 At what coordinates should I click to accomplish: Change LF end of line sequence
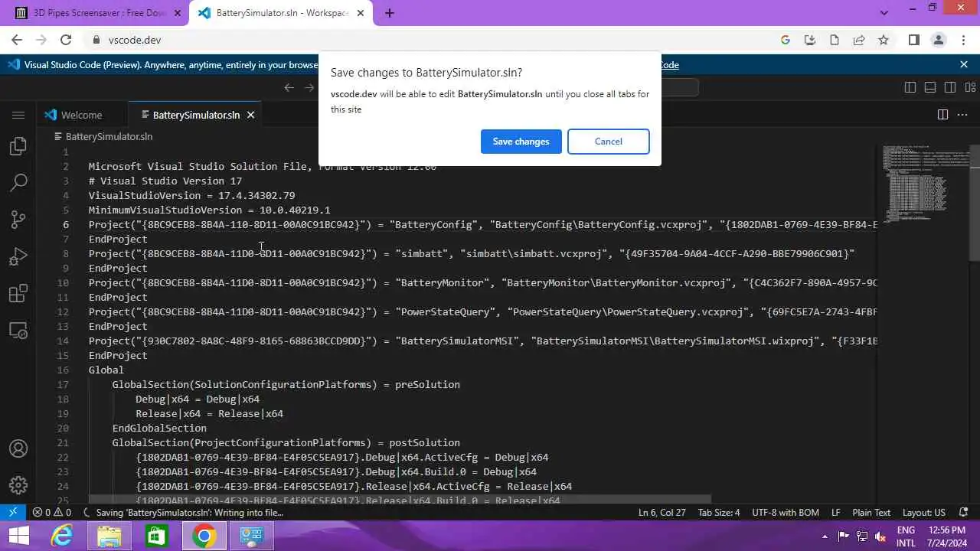[836, 513]
